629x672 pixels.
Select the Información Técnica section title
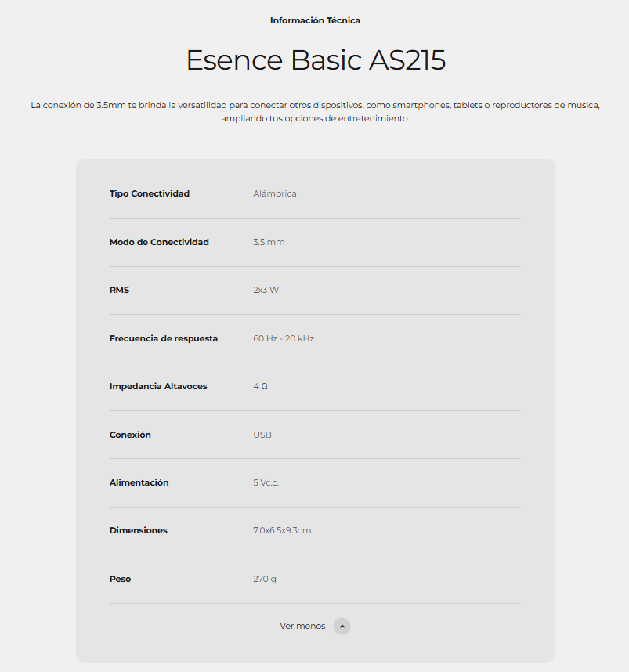coord(315,20)
